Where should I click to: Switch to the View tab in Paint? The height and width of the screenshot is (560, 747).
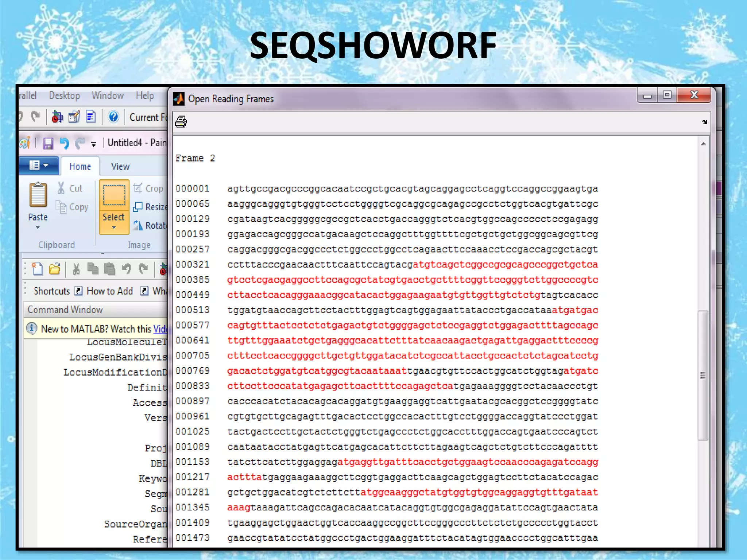(x=120, y=167)
